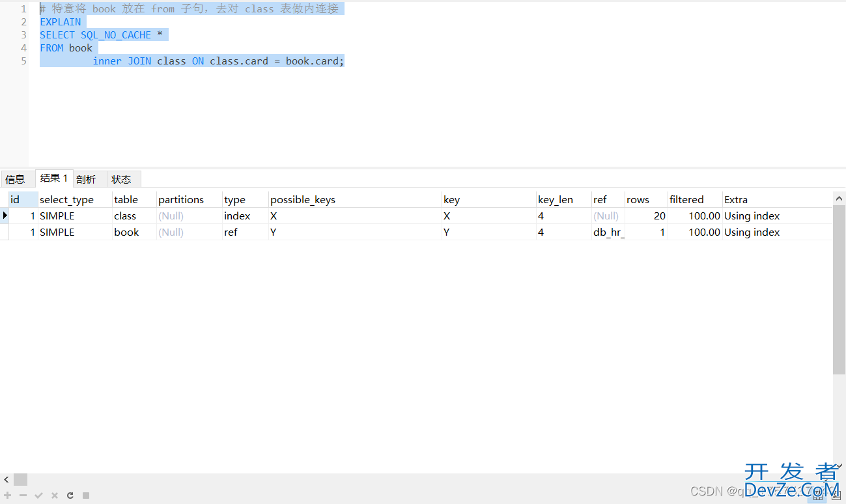Select the 'db_hr_' ref cell
Image resolution: width=846 pixels, height=504 pixels.
pos(608,232)
